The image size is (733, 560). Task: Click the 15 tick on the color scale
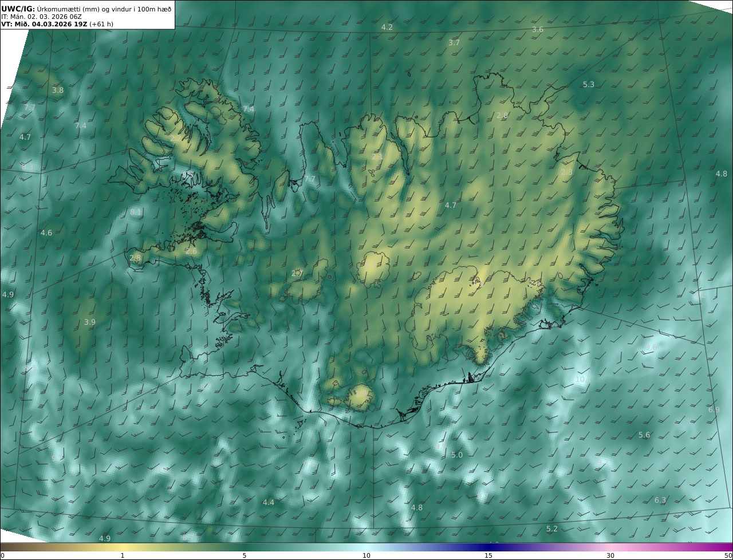tap(488, 555)
